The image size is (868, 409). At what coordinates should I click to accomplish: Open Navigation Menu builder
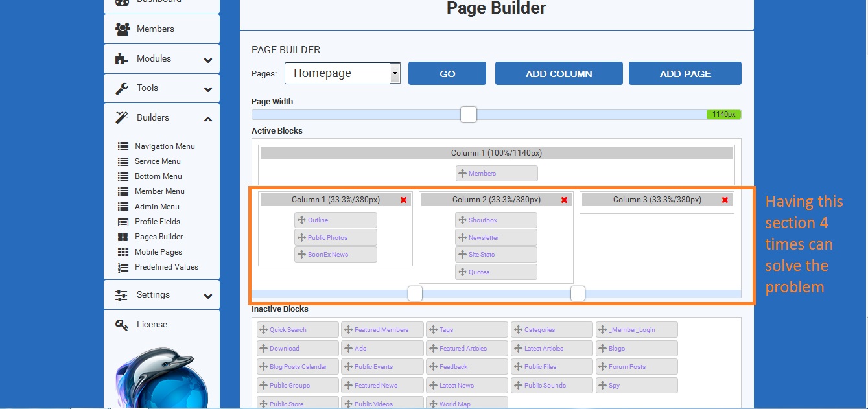click(x=165, y=146)
